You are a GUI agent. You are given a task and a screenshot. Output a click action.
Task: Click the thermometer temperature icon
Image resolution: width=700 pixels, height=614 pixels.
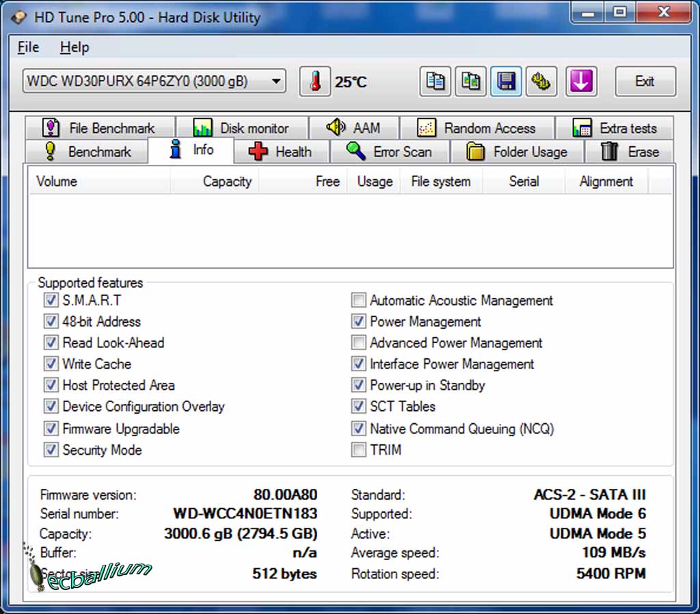coord(315,82)
